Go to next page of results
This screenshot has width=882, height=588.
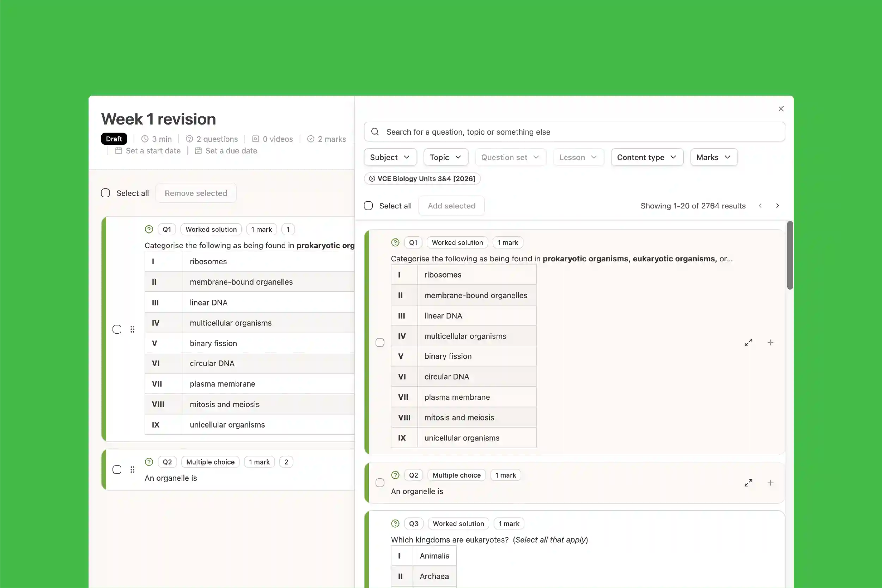pos(777,206)
